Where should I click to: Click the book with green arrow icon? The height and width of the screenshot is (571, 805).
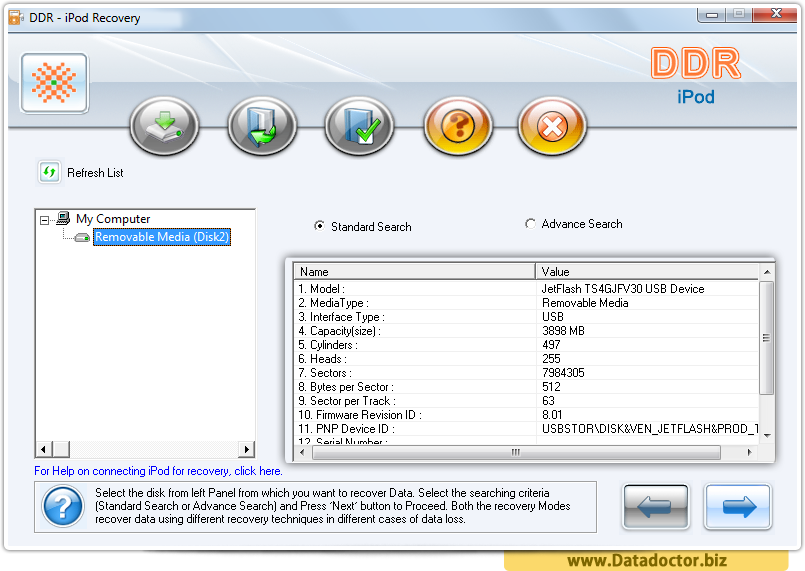pos(262,126)
